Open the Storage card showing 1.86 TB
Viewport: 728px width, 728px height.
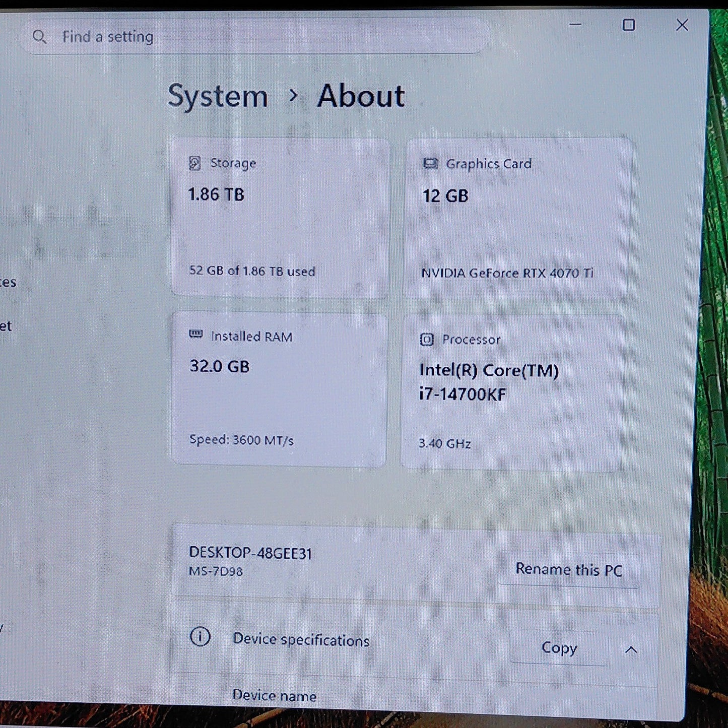click(x=281, y=217)
